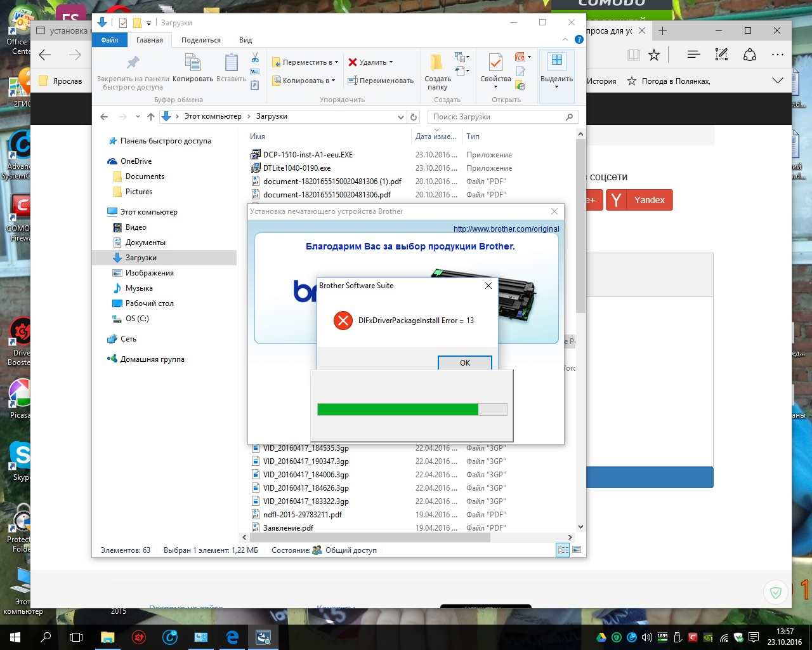Collapse the Explorer ribbon with the chevron

(x=565, y=39)
